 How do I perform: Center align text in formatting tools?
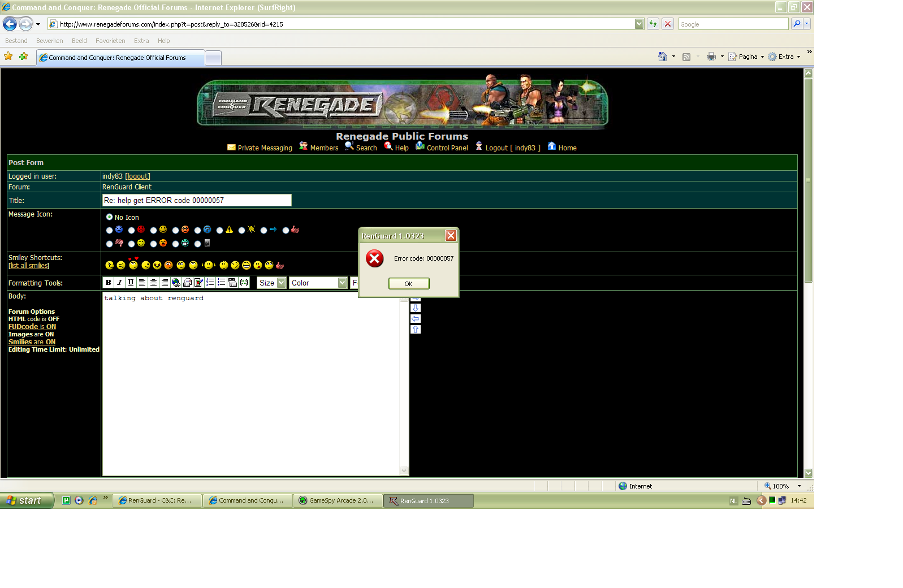(x=153, y=283)
